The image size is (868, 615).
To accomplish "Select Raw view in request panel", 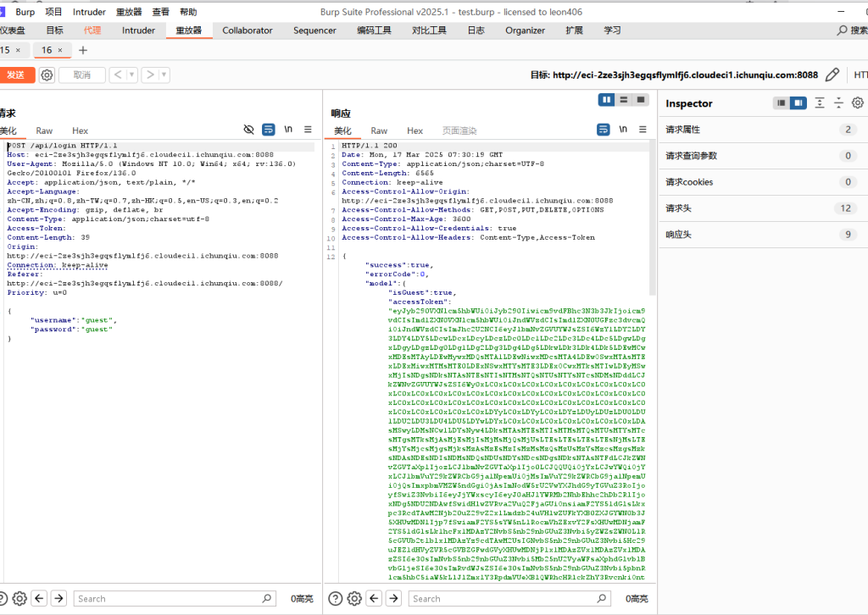I will coord(44,131).
